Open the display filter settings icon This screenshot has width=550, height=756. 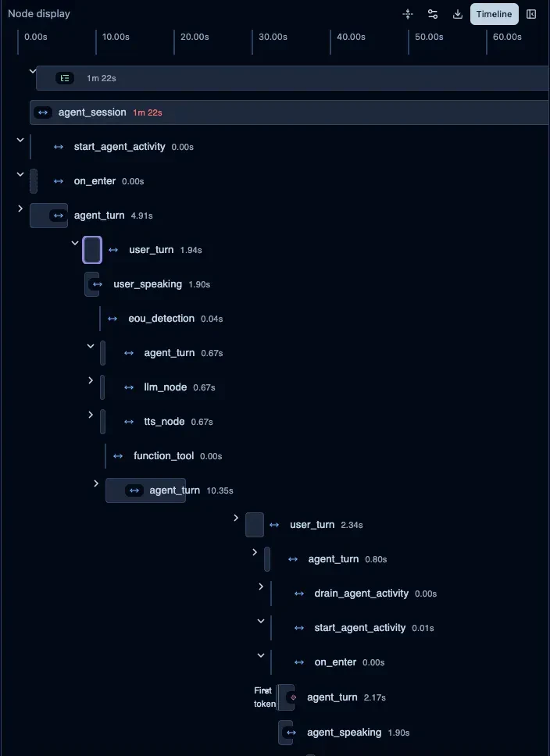tap(433, 14)
